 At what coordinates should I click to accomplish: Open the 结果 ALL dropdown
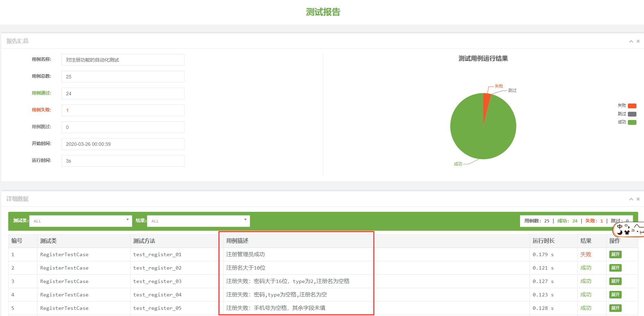199,221
